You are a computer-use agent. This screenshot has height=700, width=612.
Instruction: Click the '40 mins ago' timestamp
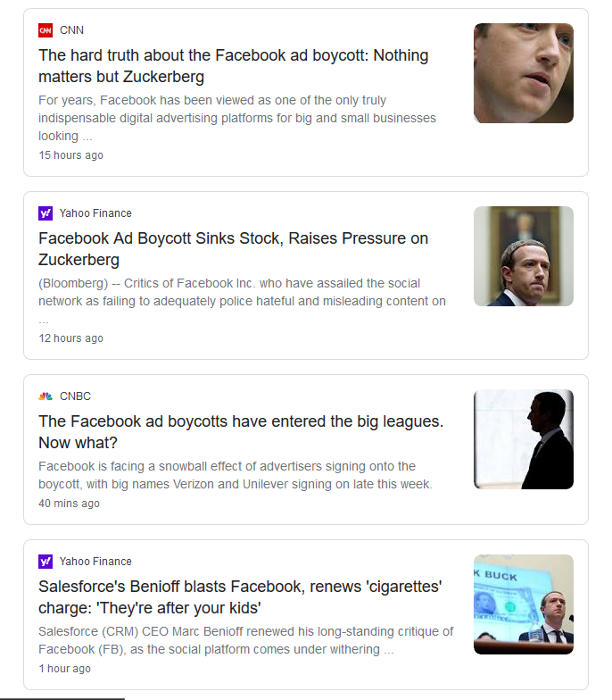tap(69, 504)
